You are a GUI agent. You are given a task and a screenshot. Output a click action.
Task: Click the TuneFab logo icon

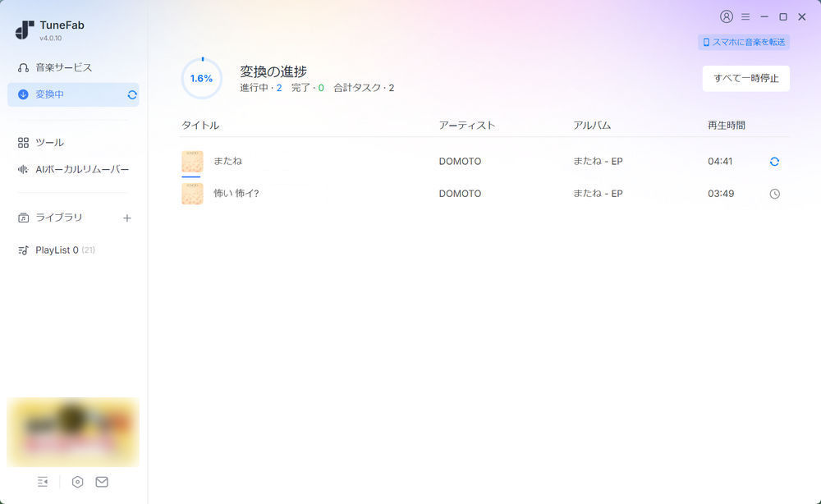pyautogui.click(x=25, y=30)
